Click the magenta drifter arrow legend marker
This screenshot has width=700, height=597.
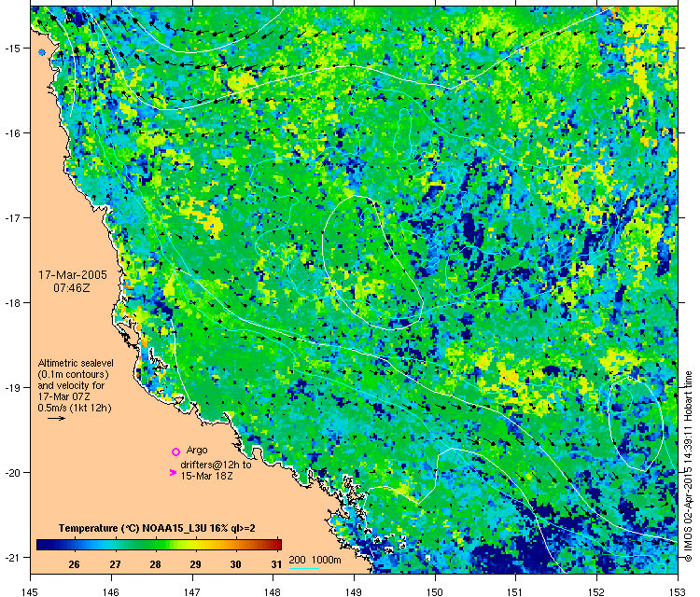[x=174, y=472]
